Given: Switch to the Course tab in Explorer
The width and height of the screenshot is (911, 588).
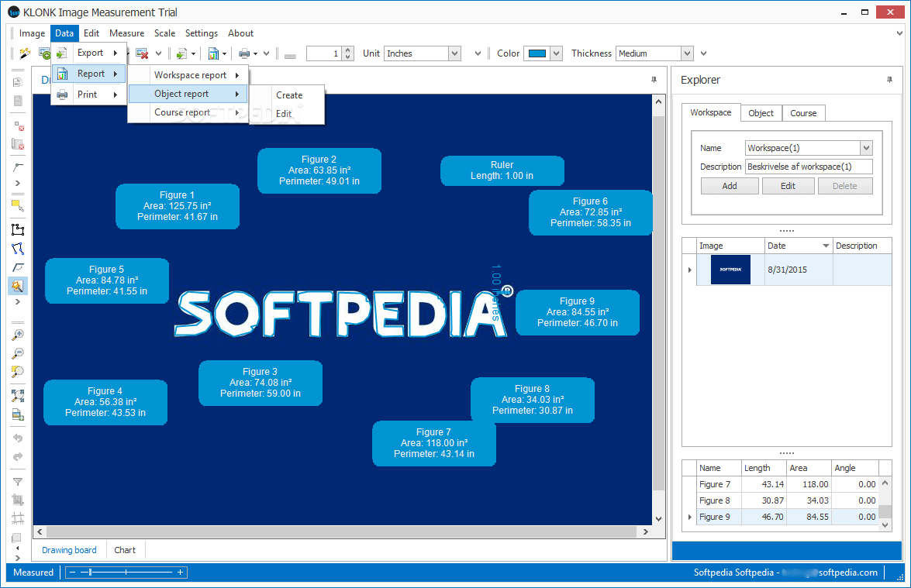Looking at the screenshot, I should (x=803, y=113).
